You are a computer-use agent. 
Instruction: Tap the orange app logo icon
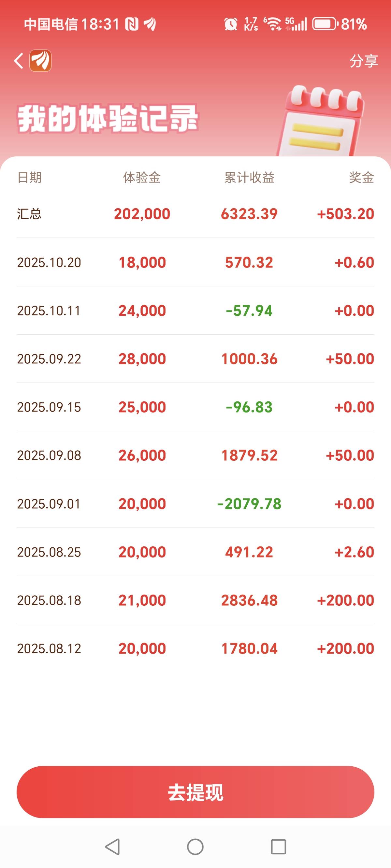pyautogui.click(x=40, y=61)
